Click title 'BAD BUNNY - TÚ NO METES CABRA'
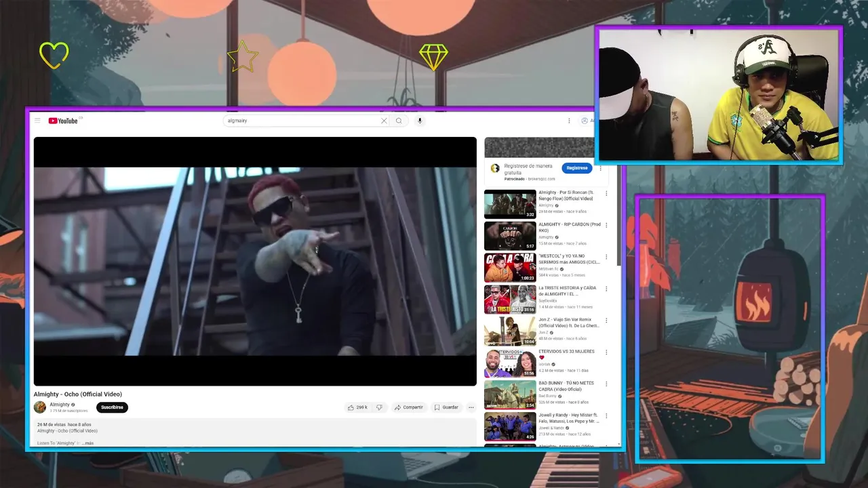Viewport: 868px width, 488px height. click(x=566, y=386)
